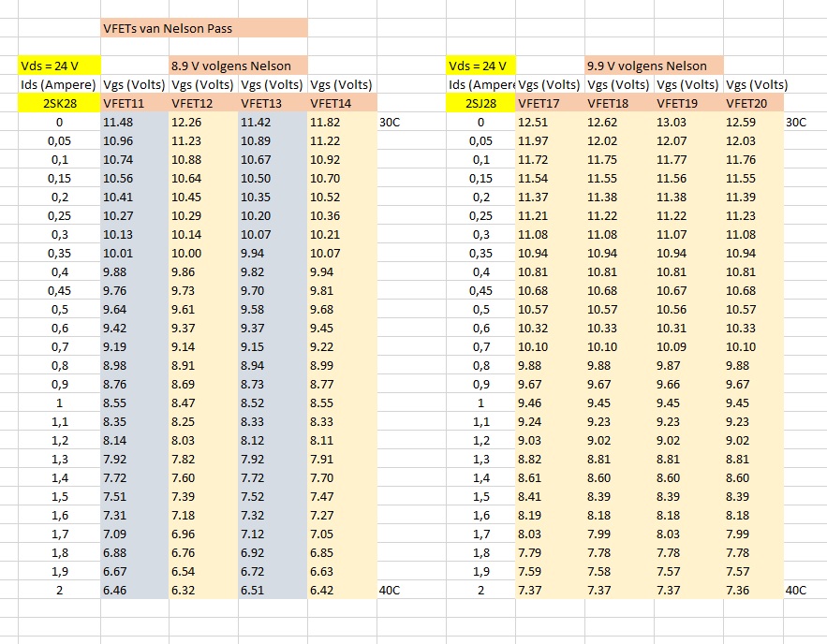The image size is (827, 644).
Task: Click the 30C label beside VFET20 column
Action: (796, 123)
